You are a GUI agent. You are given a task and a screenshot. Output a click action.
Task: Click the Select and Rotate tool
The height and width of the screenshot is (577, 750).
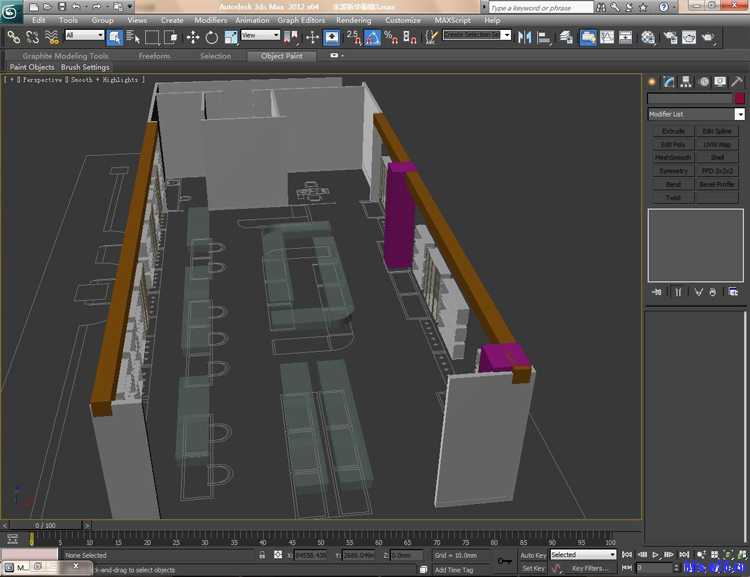pos(211,37)
